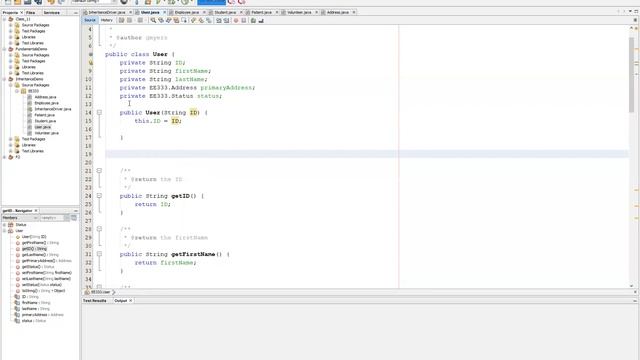
Task: Close the Output tab
Action: pyautogui.click(x=131, y=300)
